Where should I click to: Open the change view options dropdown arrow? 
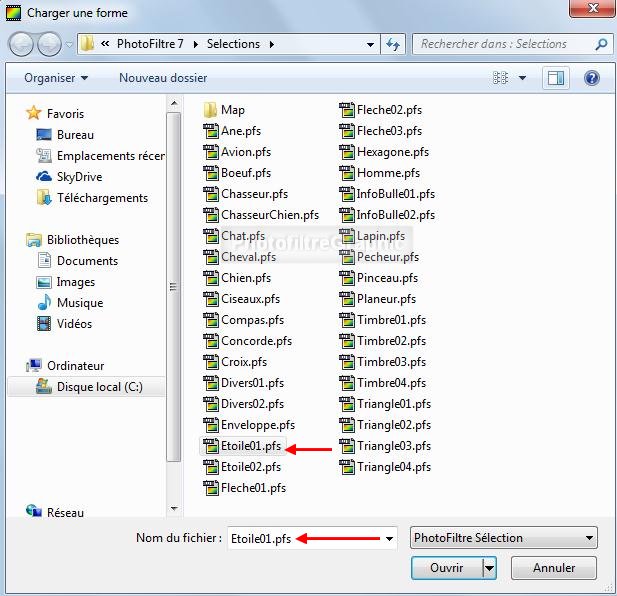click(523, 78)
